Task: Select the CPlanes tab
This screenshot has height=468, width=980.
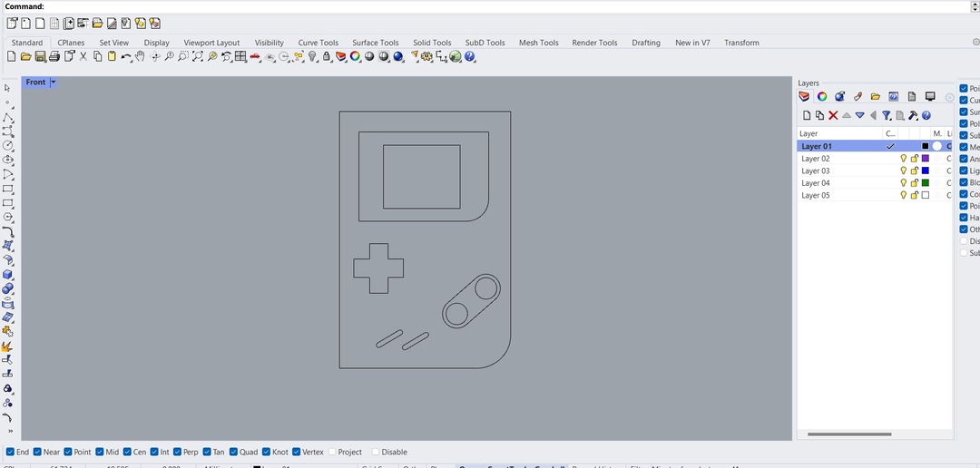Action: [71, 43]
